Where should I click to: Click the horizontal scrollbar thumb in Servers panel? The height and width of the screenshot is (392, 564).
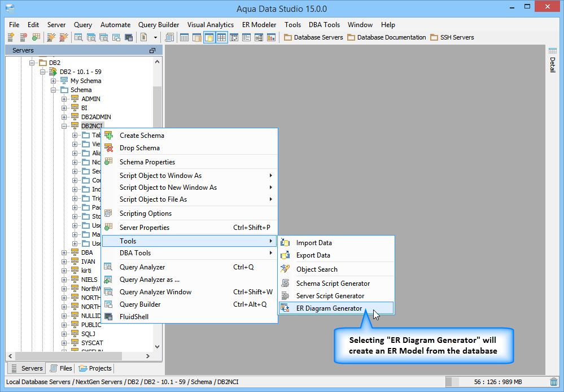(68, 356)
